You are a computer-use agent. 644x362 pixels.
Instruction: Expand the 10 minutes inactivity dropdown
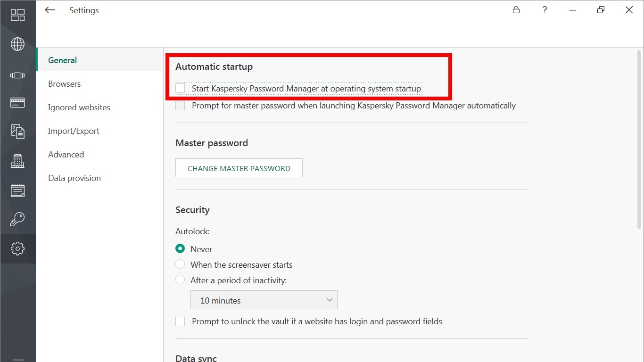click(264, 300)
